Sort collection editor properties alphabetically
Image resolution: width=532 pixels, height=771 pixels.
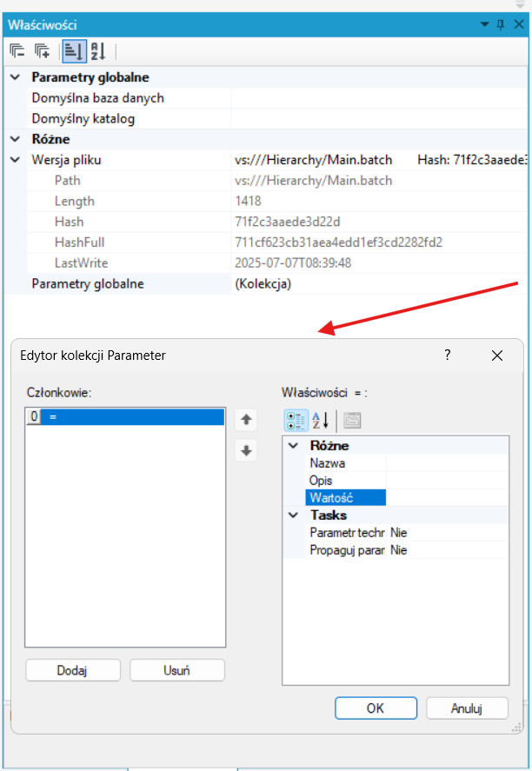click(x=321, y=421)
